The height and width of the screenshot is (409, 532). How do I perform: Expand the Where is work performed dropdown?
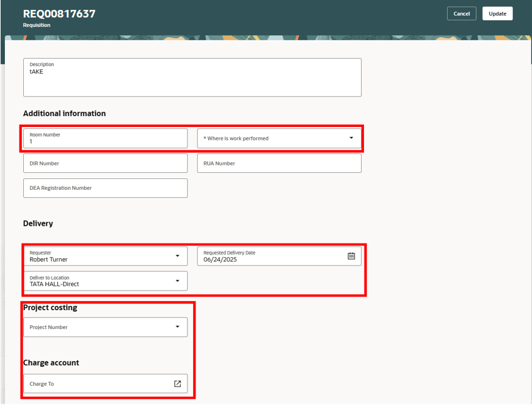(x=351, y=138)
